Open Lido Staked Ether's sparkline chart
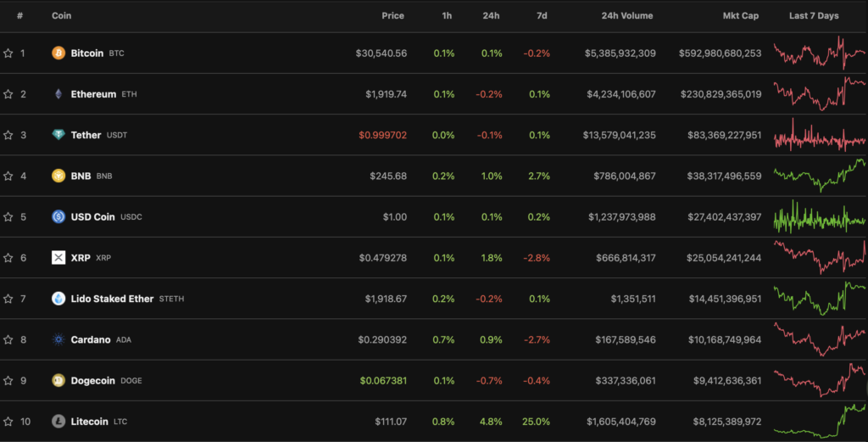 tap(820, 299)
